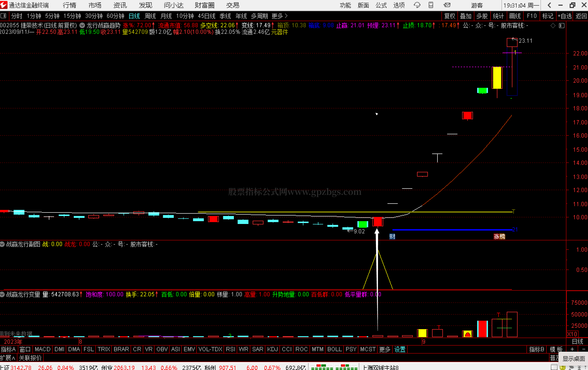
Task: Click the 涨榜 marker on chart
Action: click(x=499, y=236)
